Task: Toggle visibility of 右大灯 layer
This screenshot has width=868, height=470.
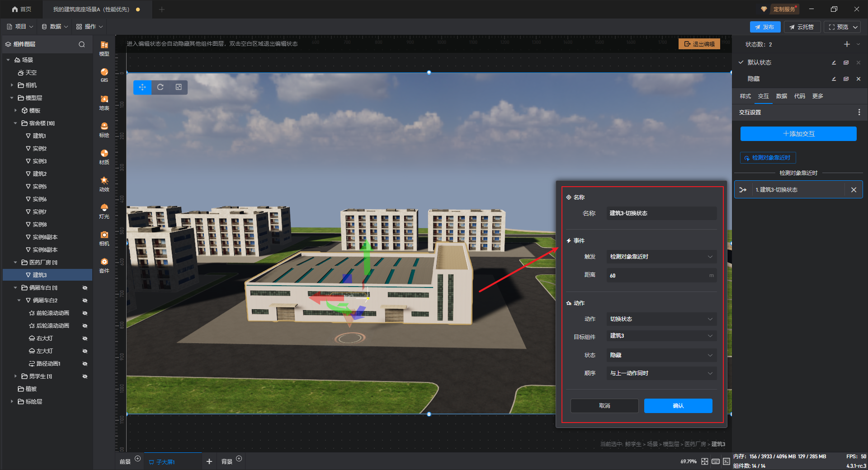Action: [85, 338]
